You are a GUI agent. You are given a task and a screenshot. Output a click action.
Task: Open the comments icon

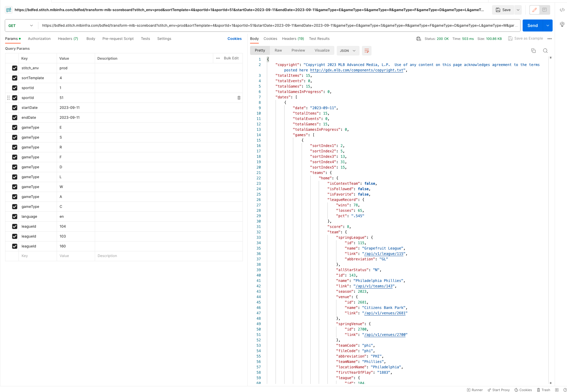tap(545, 10)
